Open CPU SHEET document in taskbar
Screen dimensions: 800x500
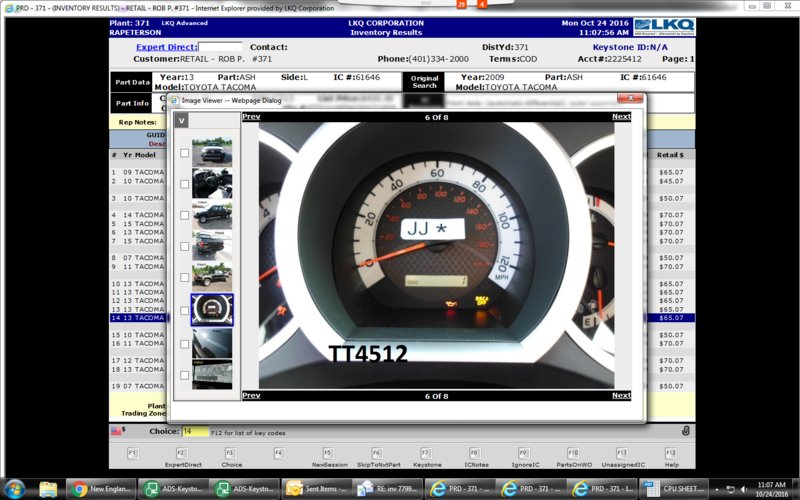pyautogui.click(x=674, y=489)
